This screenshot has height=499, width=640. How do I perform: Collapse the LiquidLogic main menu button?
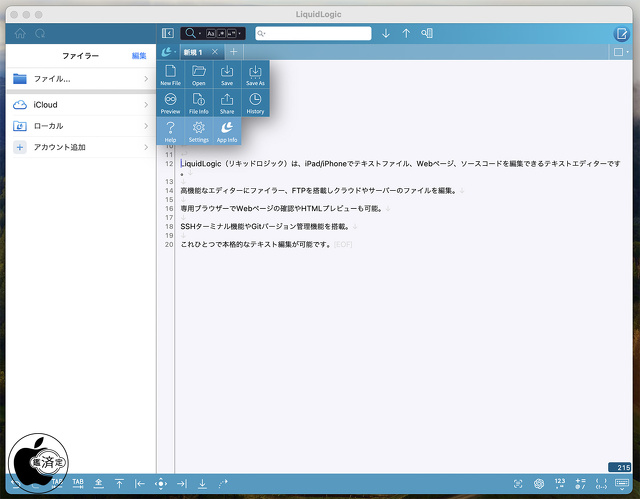tap(168, 52)
